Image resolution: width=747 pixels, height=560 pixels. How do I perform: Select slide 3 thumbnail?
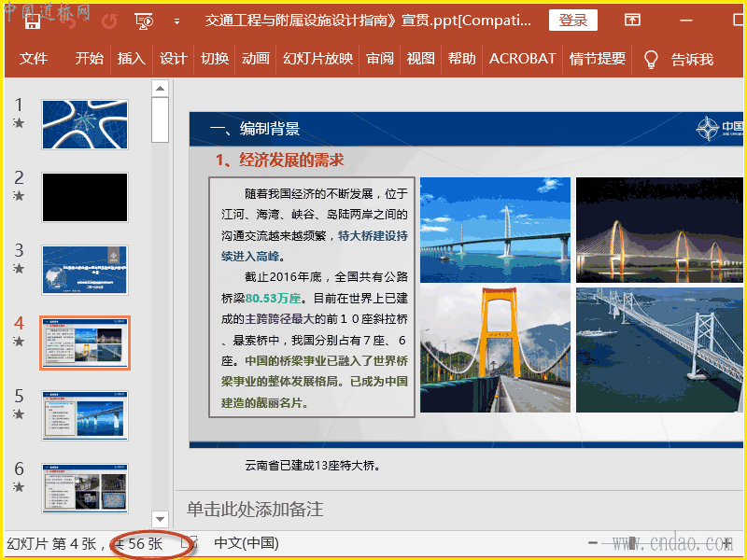click(x=85, y=270)
